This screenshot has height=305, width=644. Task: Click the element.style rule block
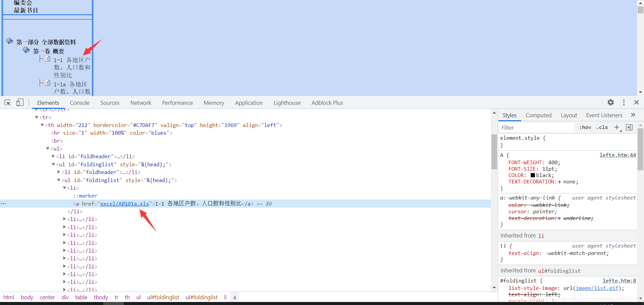568,141
